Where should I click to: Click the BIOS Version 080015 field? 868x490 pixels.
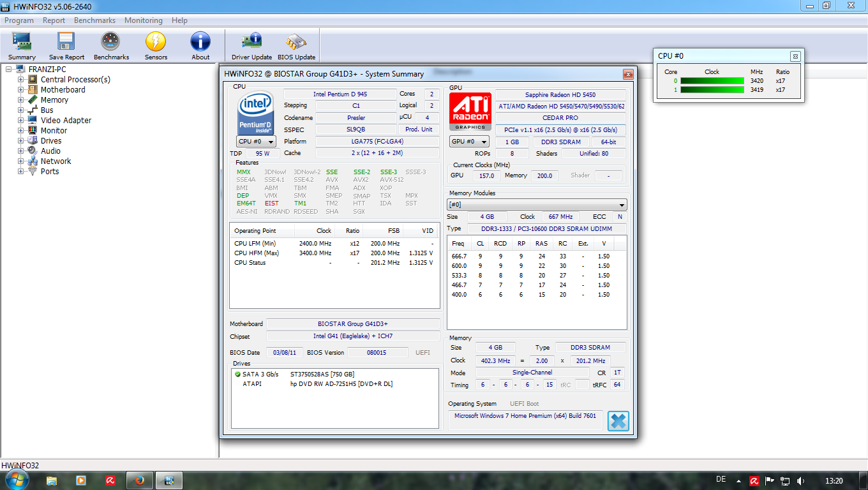point(378,353)
